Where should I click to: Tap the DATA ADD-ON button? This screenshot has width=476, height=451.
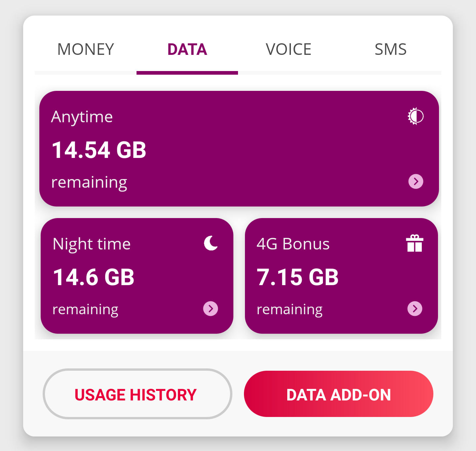click(x=338, y=394)
